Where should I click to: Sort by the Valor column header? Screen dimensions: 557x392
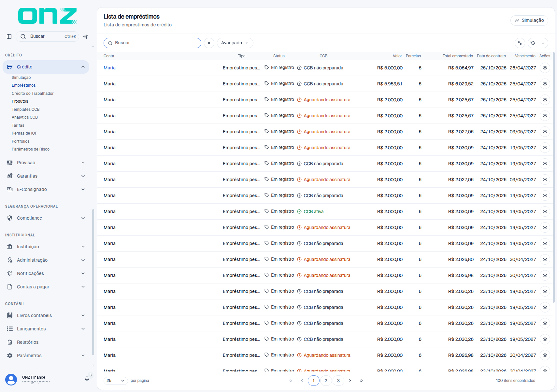[397, 56]
